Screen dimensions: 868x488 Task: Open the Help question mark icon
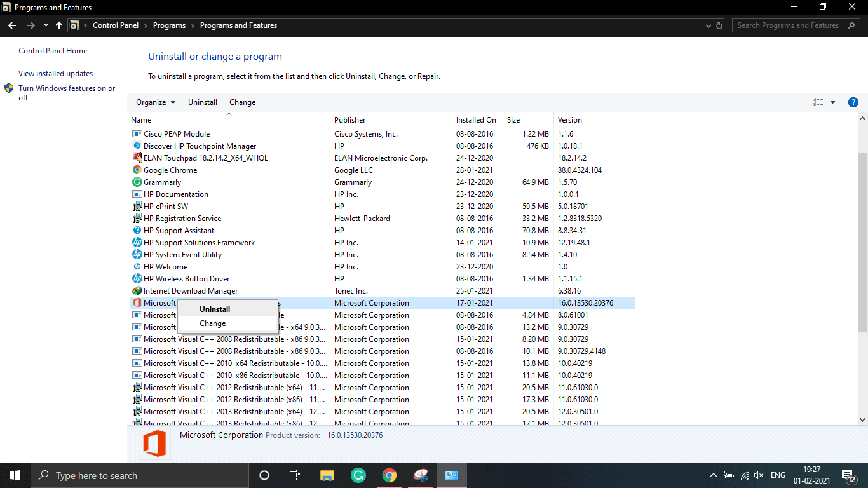coord(853,102)
